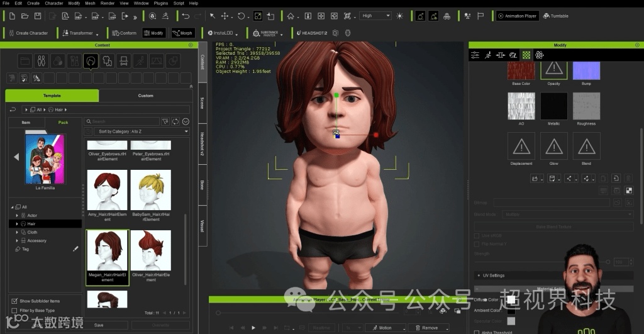Screen dimensions: 644x334
Task: Open the Blend Mode Multiply dropdown
Action: pos(568,214)
